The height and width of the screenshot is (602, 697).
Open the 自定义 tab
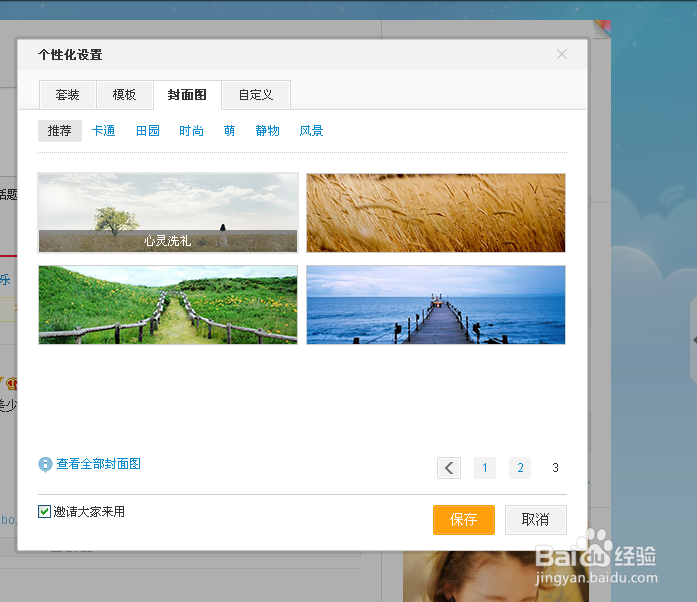click(256, 95)
